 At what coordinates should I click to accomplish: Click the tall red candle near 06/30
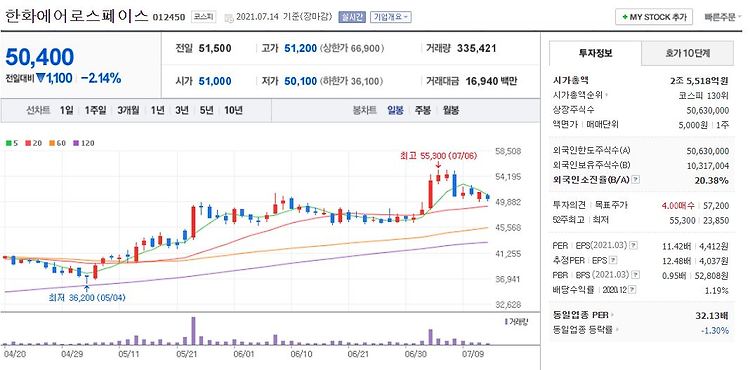(430, 194)
